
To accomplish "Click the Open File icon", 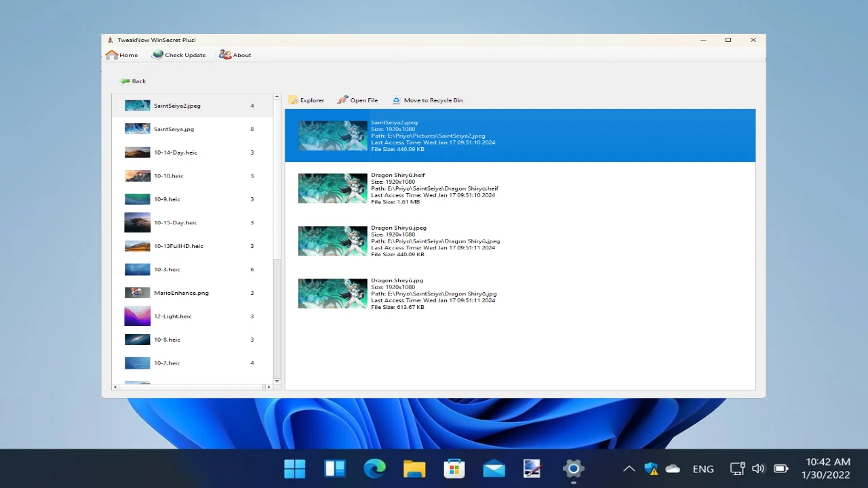I will 343,100.
